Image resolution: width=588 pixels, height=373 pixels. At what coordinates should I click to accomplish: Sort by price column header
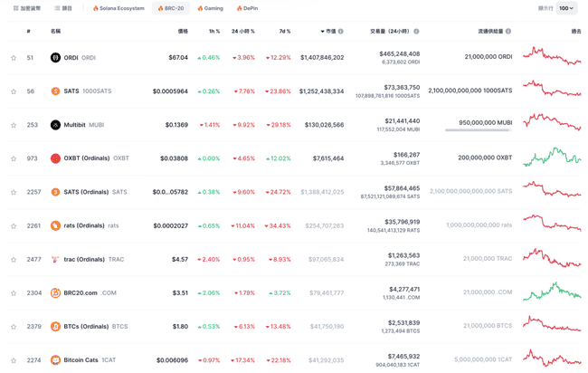pyautogui.click(x=183, y=32)
